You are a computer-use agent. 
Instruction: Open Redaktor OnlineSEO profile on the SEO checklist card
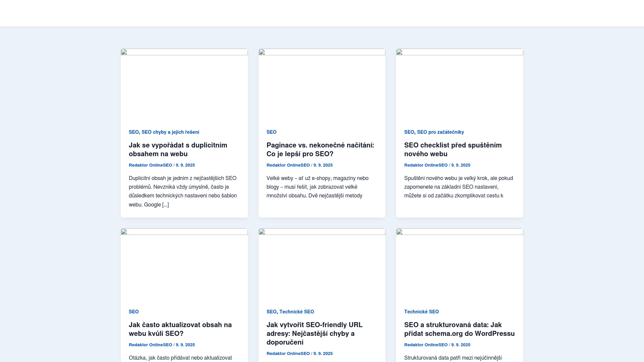coord(426,165)
